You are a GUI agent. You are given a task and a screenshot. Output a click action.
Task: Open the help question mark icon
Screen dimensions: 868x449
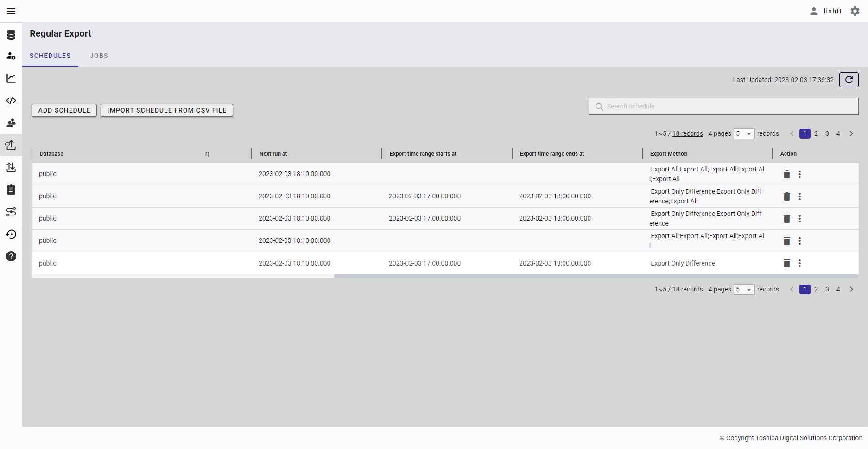[11, 256]
